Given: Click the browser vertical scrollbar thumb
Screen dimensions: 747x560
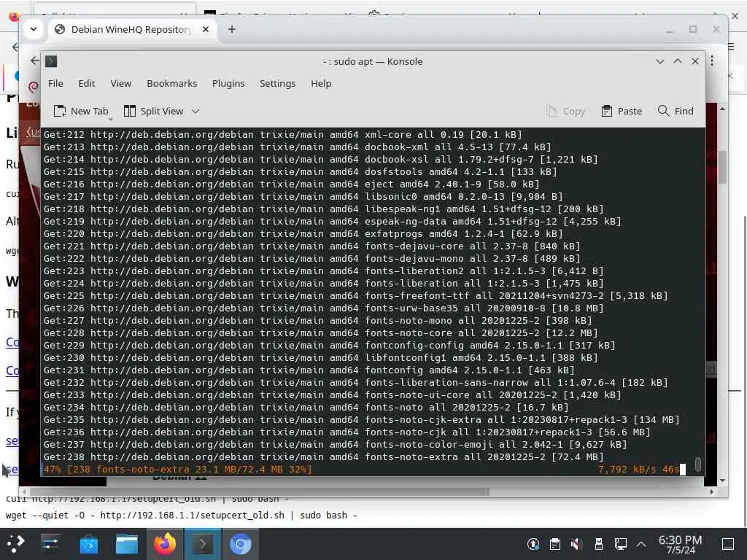Looking at the screenshot, I should (x=723, y=167).
